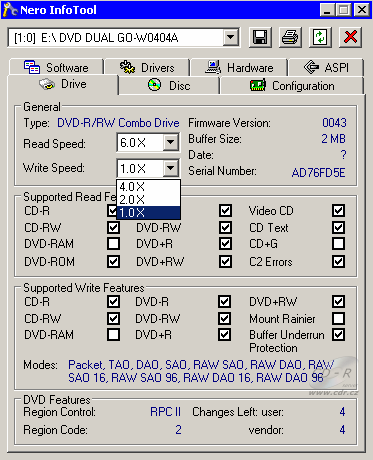The image size is (373, 460).
Task: Choose 1.0X highlighted write speed option
Action: [x=148, y=213]
